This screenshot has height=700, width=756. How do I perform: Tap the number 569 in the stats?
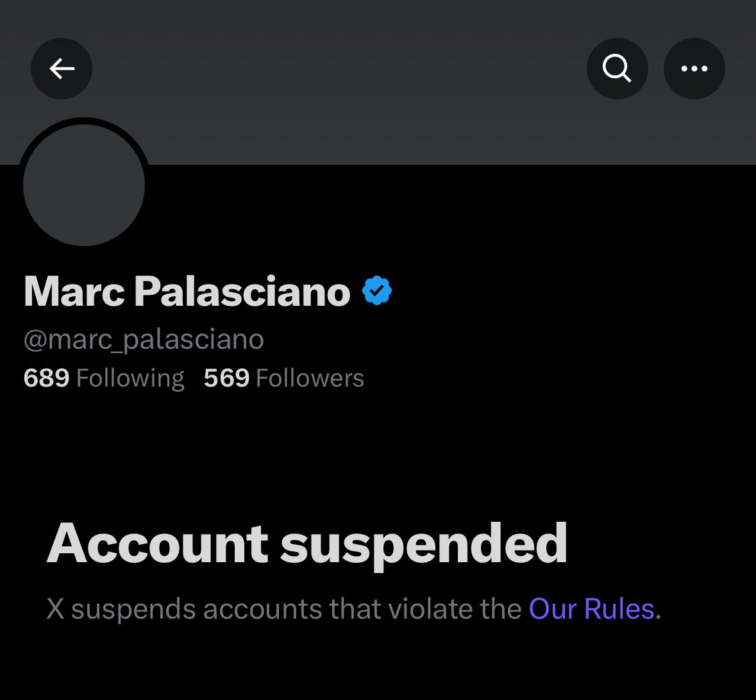click(226, 378)
